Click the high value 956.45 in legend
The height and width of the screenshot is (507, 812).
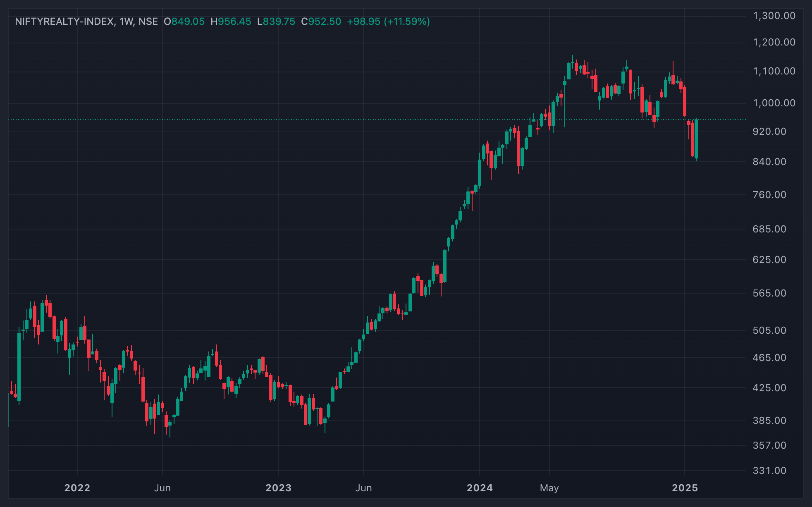[x=234, y=22]
